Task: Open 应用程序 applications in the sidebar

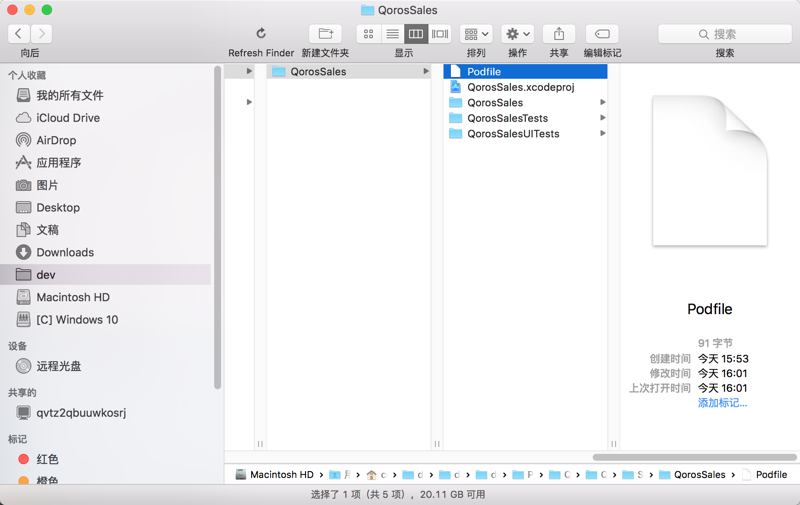Action: 59,163
